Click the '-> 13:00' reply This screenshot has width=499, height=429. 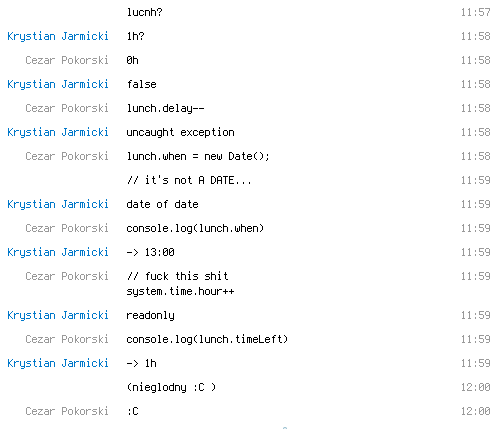pyautogui.click(x=150, y=252)
